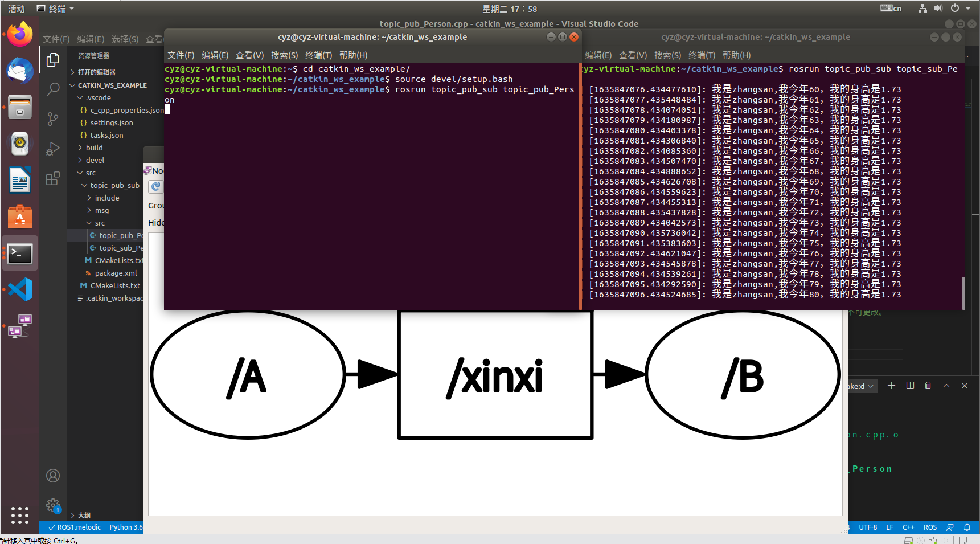The height and width of the screenshot is (544, 980).
Task: Change the UTF-8 encoding in the status bar
Action: coord(868,527)
